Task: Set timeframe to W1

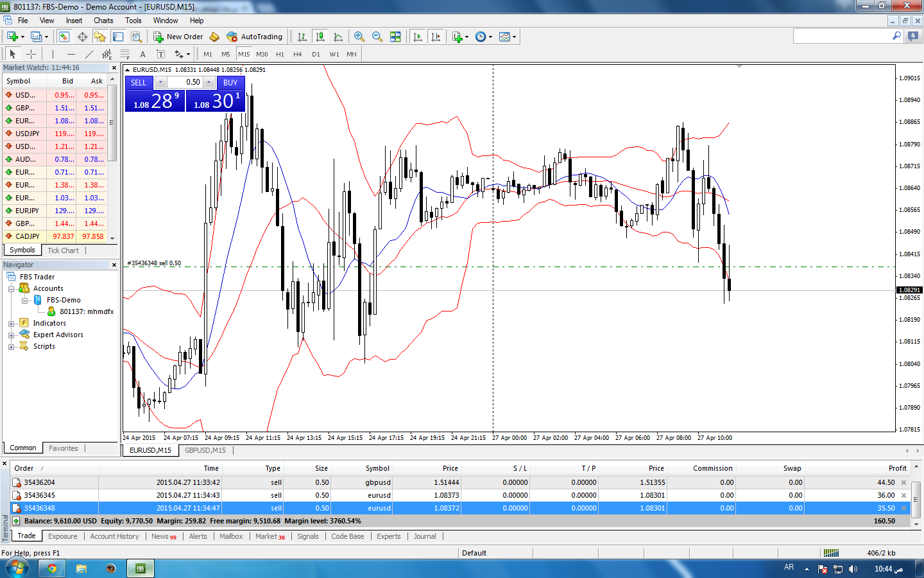Action: 334,54
